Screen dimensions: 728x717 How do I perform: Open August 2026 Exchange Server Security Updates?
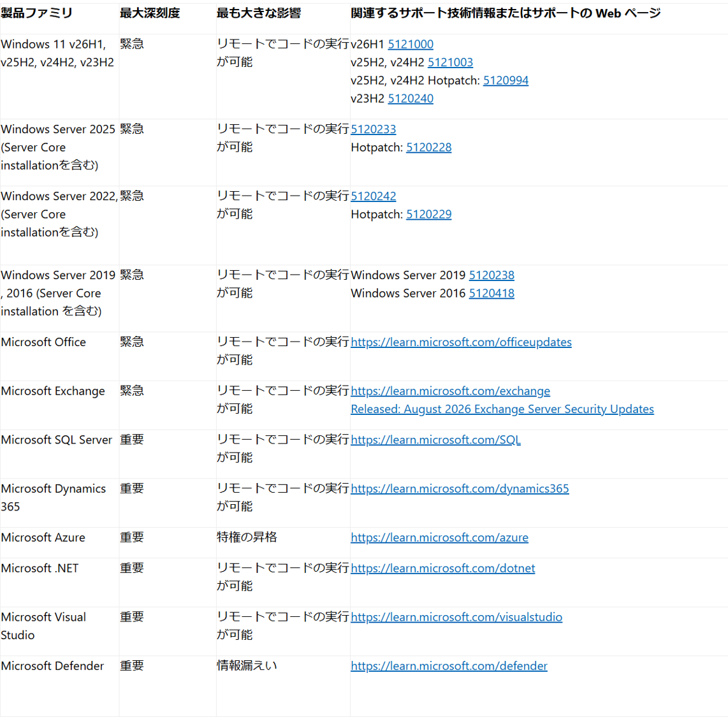[x=502, y=409]
